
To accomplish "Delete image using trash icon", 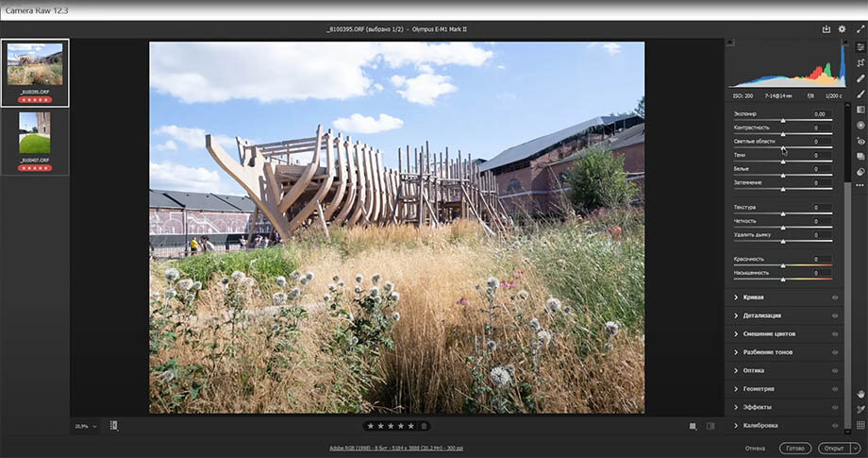I will 424,426.
